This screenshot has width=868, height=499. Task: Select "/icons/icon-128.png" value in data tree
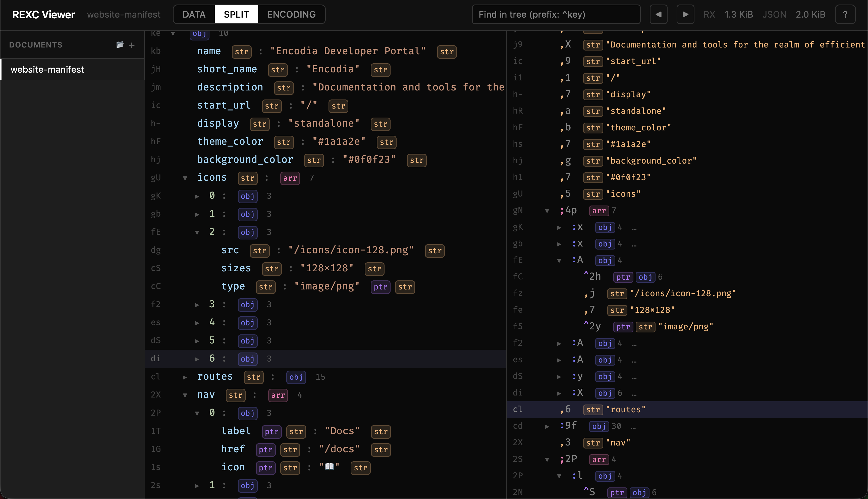351,250
